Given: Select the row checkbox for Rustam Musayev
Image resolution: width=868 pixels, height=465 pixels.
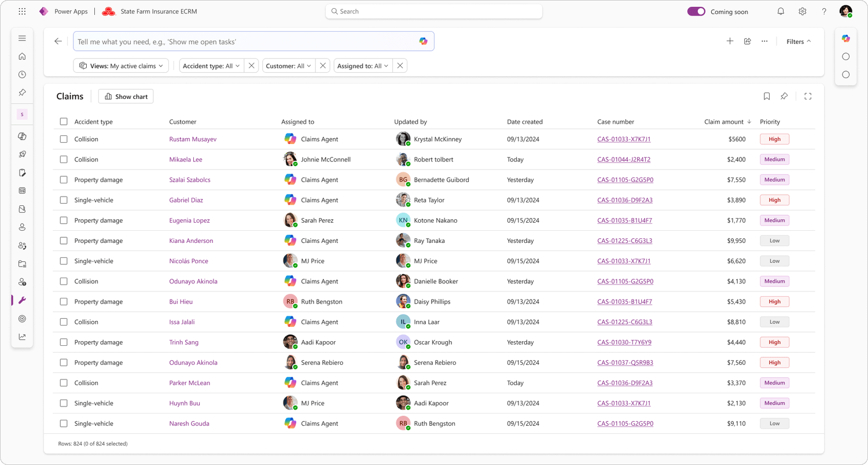Looking at the screenshot, I should 64,139.
